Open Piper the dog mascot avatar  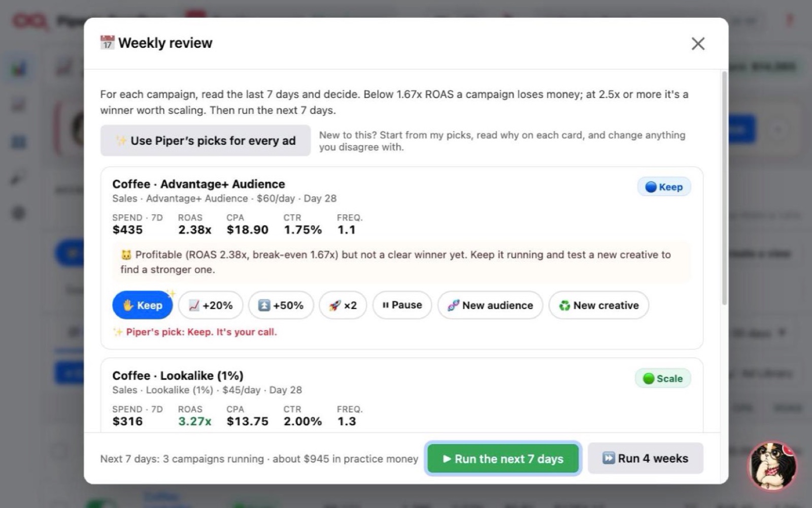(773, 466)
